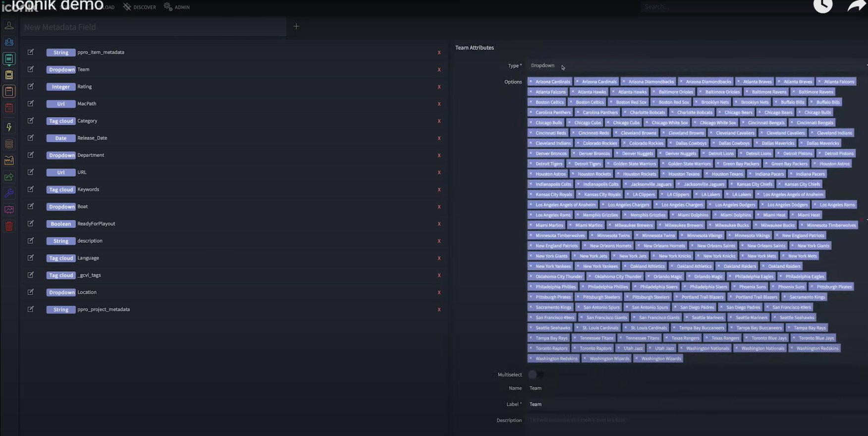Screen dimensions: 868x436
Task: Remove the MacPath field
Action: pyautogui.click(x=439, y=104)
